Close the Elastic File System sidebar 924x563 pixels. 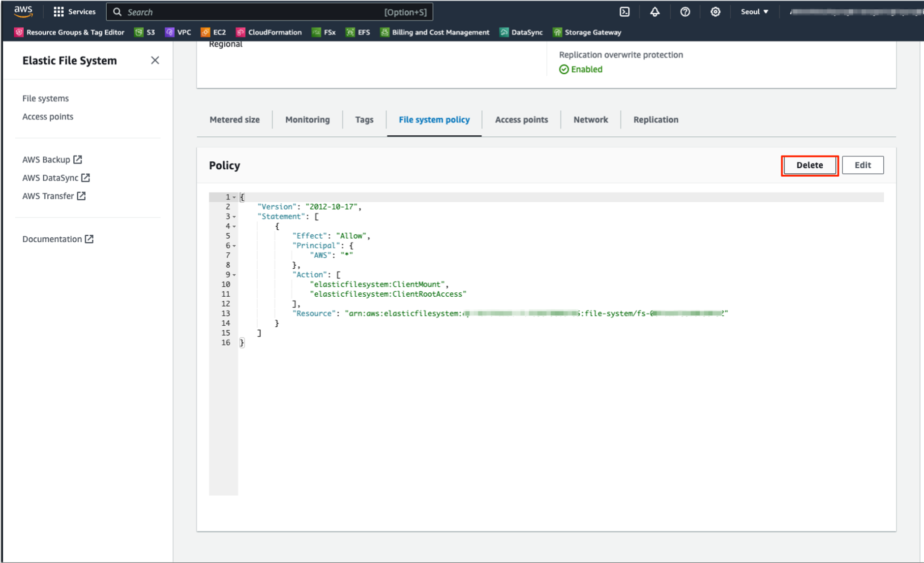155,61
